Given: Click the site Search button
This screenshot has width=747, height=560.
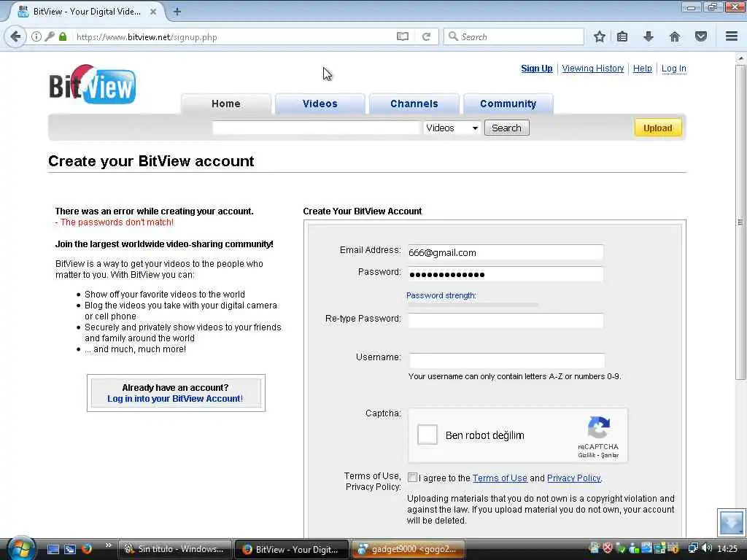Looking at the screenshot, I should point(506,128).
